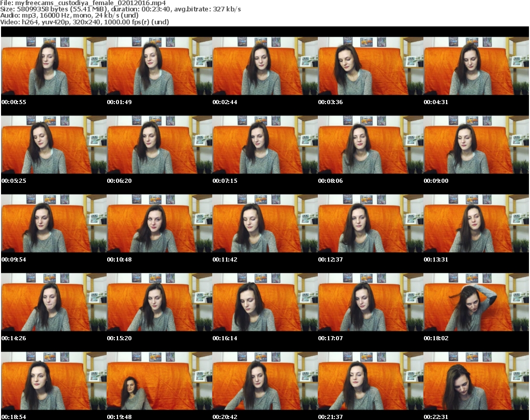Pick the frame captured at 00:03:36
The width and height of the screenshot is (530, 420).
(370, 66)
